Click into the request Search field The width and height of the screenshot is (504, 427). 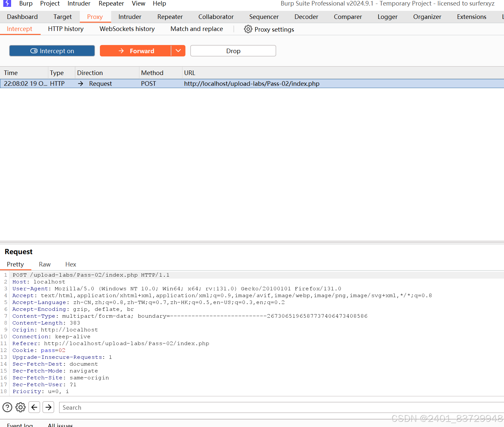click(x=281, y=407)
